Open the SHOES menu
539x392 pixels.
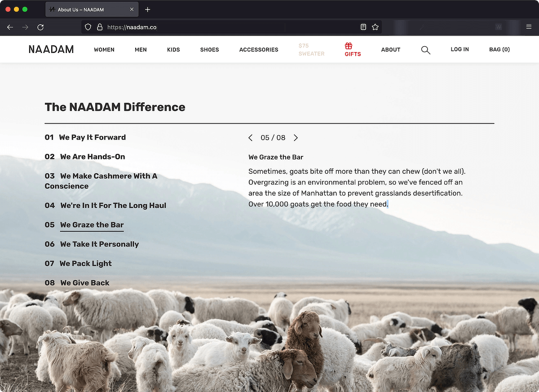click(210, 50)
